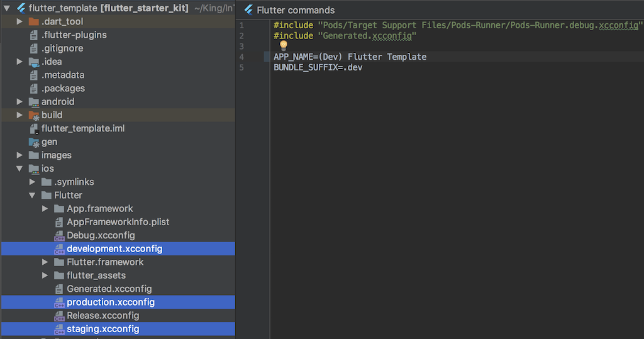Screen dimensions: 644x339
Task: Open the Debug.xcconfig file name
Action: [101, 235]
